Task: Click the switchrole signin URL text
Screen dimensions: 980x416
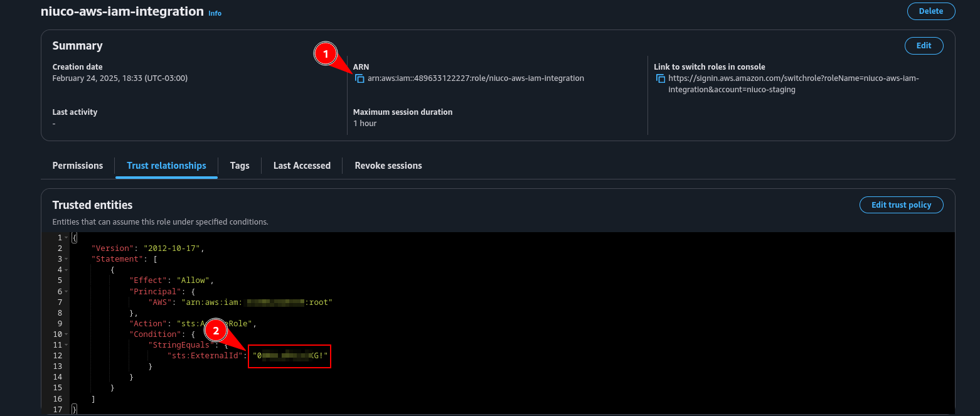Action: coord(794,84)
